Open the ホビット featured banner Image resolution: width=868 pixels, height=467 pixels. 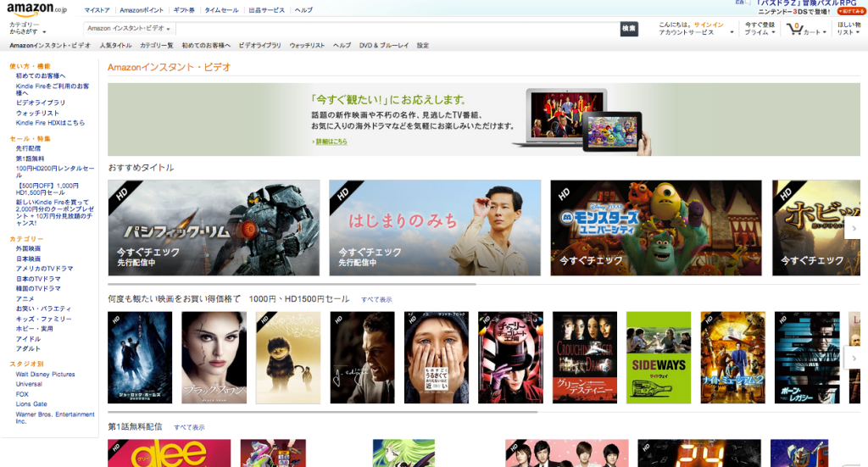(x=816, y=227)
